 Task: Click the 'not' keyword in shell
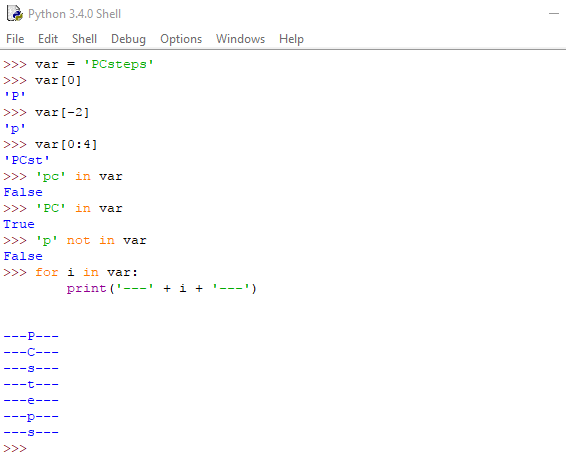[x=78, y=240]
